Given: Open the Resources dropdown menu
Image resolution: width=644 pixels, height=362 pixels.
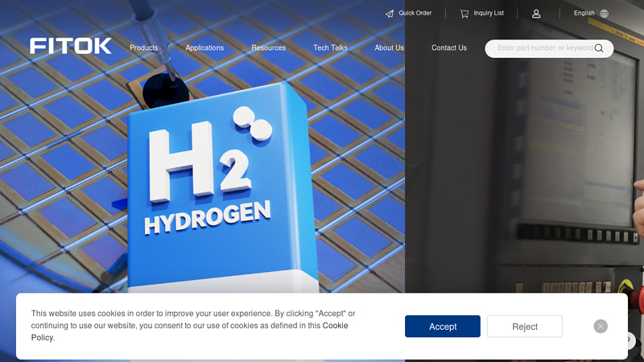Looking at the screenshot, I should point(268,48).
